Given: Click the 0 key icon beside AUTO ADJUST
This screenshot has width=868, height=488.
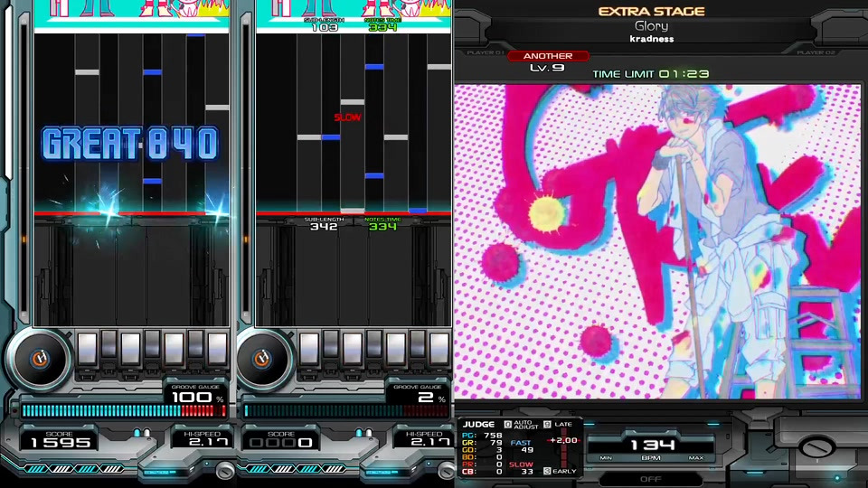Looking at the screenshot, I should (507, 425).
